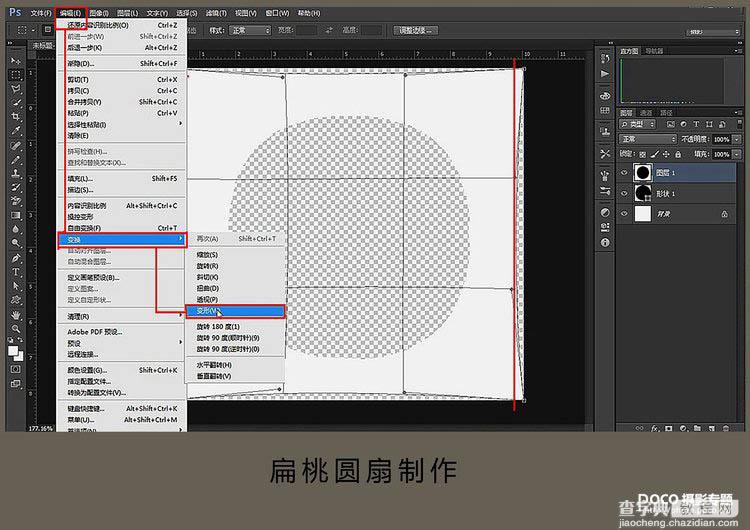Viewport: 750px width, 530px height.
Task: Select the Custom Shape tool
Action: tap(16, 299)
